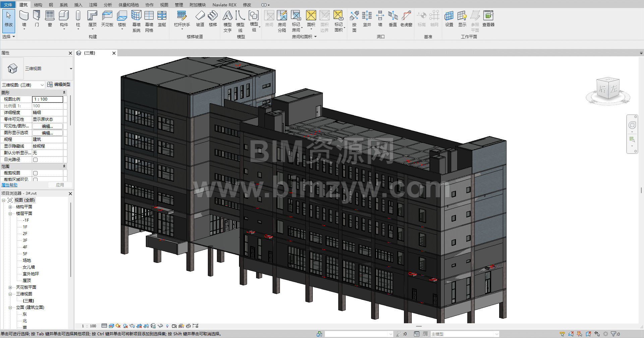Activate the Ramp (坡道) tool
The width and height of the screenshot is (644, 338).
200,19
